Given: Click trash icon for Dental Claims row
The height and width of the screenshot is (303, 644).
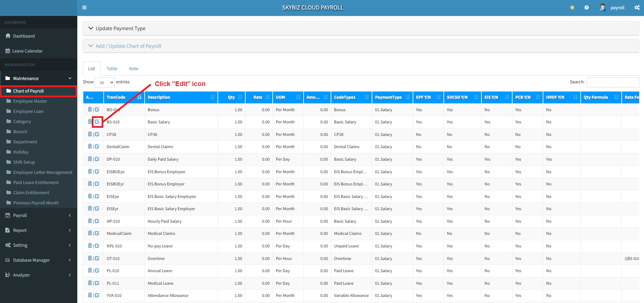Looking at the screenshot, I should 90,146.
